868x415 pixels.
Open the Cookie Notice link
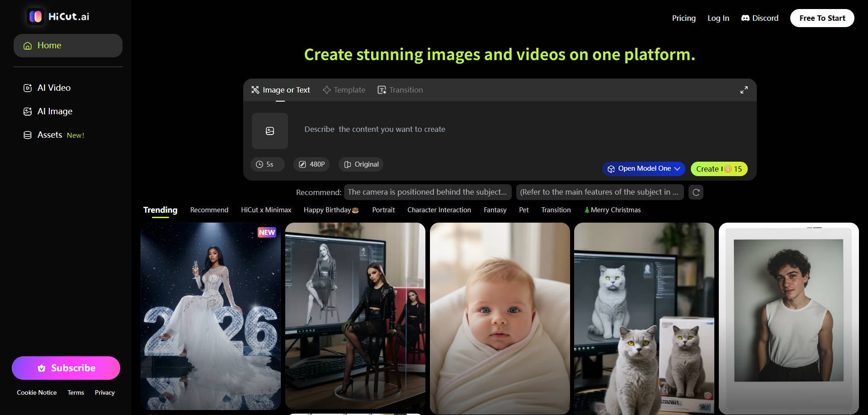click(x=37, y=393)
